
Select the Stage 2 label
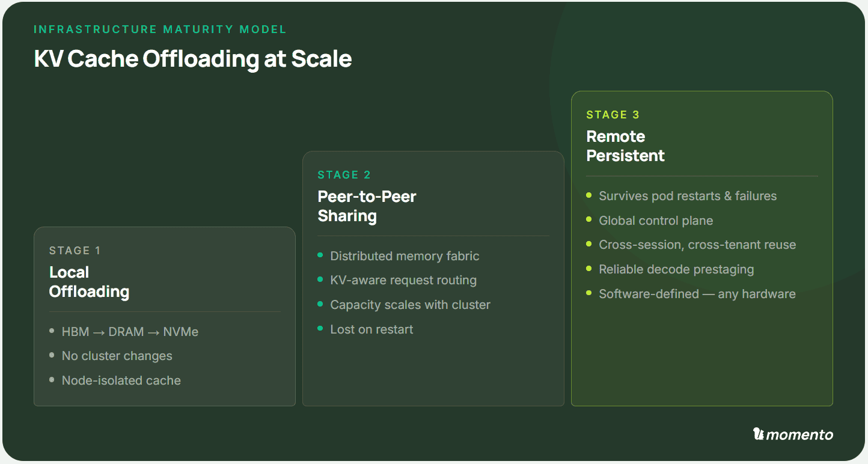click(x=344, y=175)
